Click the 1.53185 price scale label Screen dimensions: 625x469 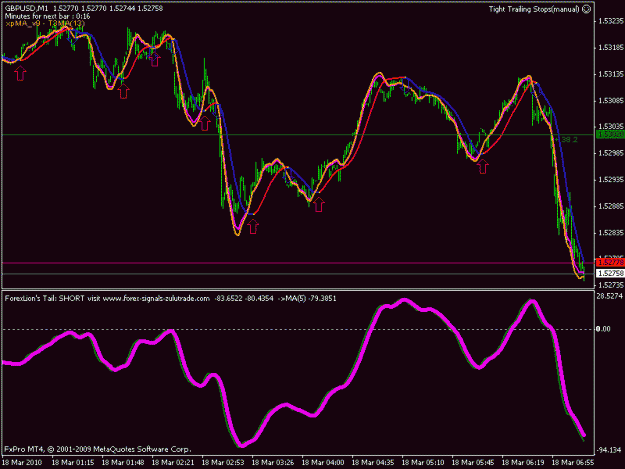[611, 48]
